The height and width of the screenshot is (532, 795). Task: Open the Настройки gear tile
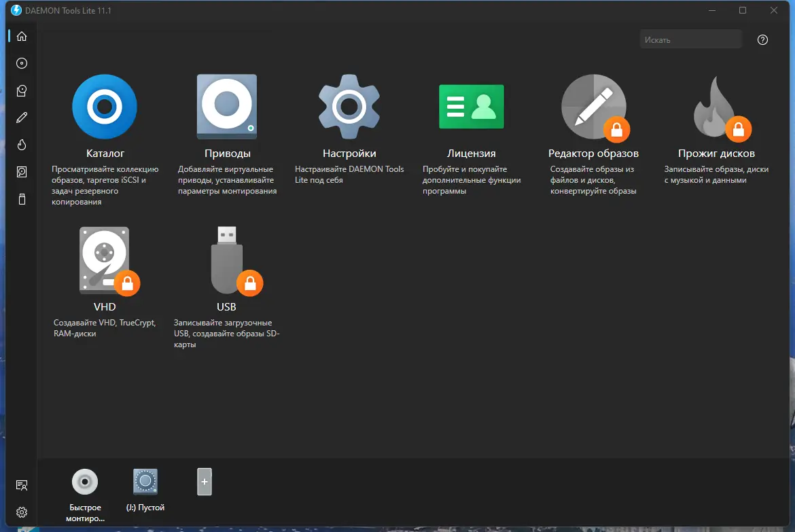pyautogui.click(x=349, y=107)
